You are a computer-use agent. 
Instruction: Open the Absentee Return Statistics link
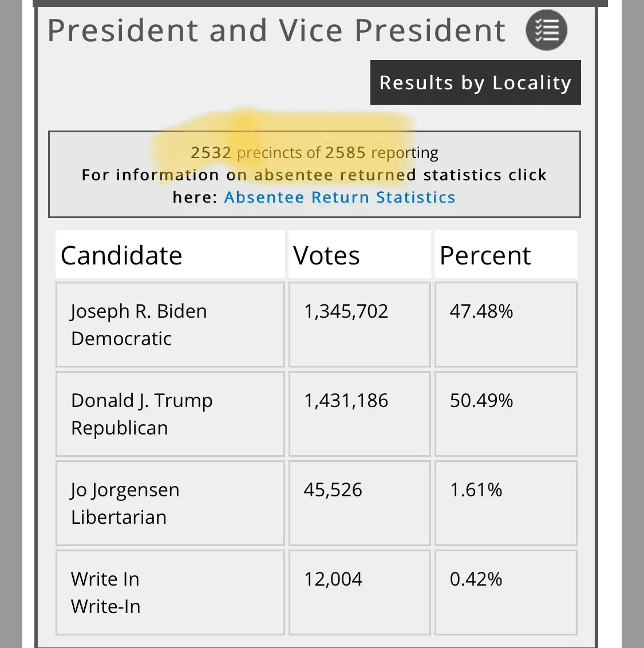(x=339, y=197)
